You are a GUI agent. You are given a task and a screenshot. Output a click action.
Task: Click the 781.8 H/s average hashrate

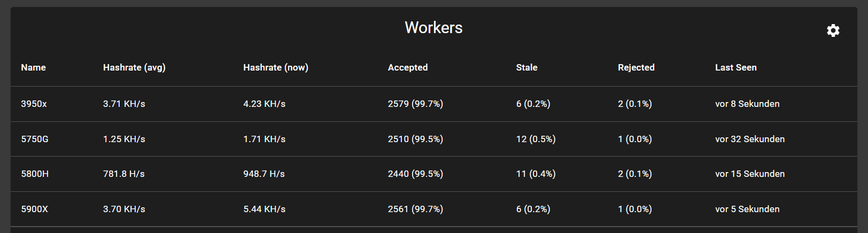coord(123,174)
